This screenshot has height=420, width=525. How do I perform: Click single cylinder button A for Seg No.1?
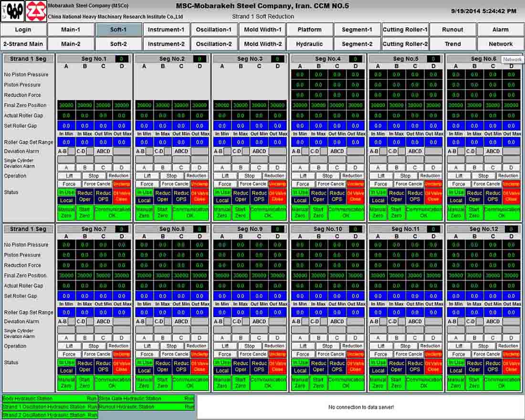coord(66,168)
